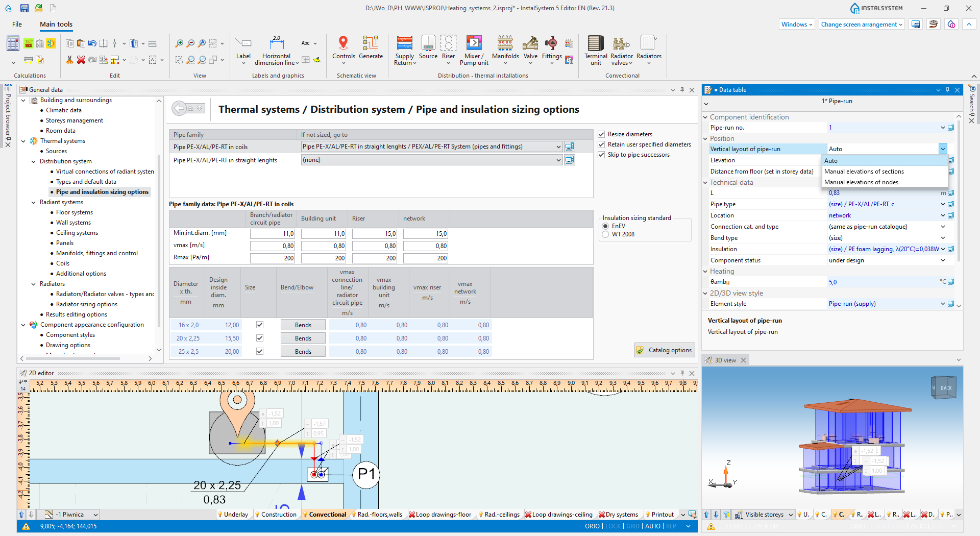Viewport: 980px width, 536px height.
Task: Insert a Label from the ribbon
Action: click(x=243, y=50)
